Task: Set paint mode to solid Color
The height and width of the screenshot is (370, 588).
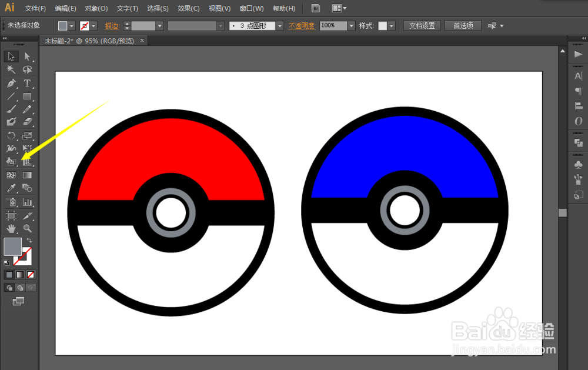Action: tap(9, 275)
